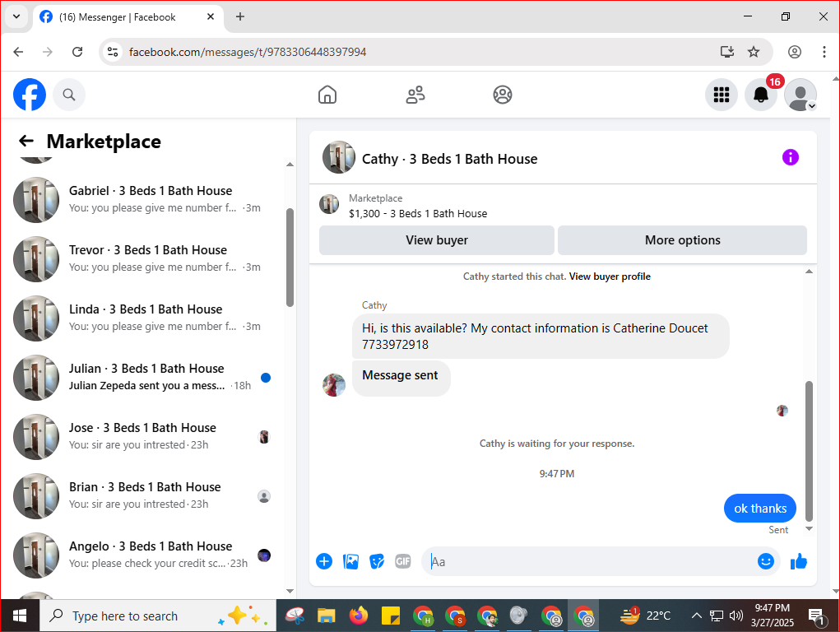Open the tab search dropdown chevron
The image size is (840, 632).
coord(16,16)
